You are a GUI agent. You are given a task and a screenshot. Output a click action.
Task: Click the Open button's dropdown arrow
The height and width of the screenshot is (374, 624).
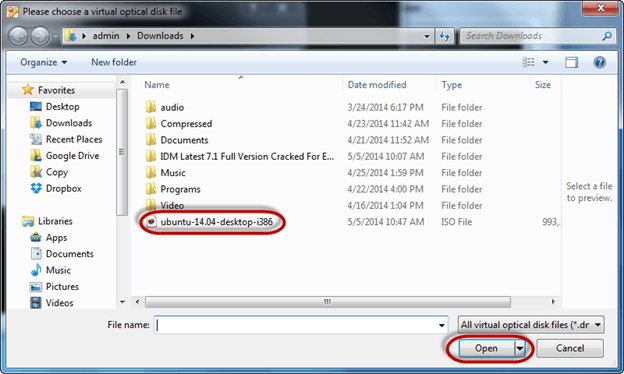[519, 349]
